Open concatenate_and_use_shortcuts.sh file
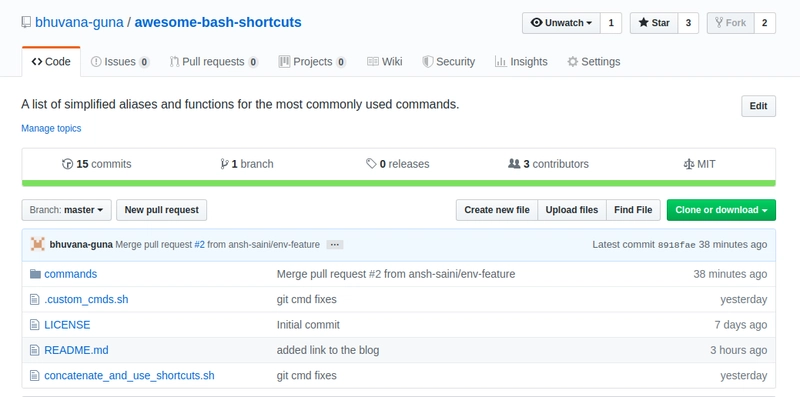Image resolution: width=800 pixels, height=397 pixels. tap(130, 376)
